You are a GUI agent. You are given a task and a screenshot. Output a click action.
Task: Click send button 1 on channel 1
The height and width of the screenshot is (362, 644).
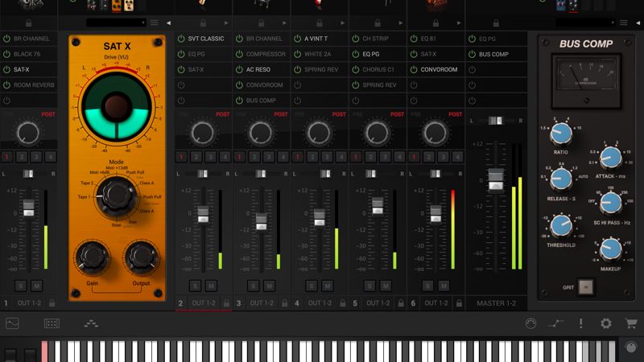(7, 157)
